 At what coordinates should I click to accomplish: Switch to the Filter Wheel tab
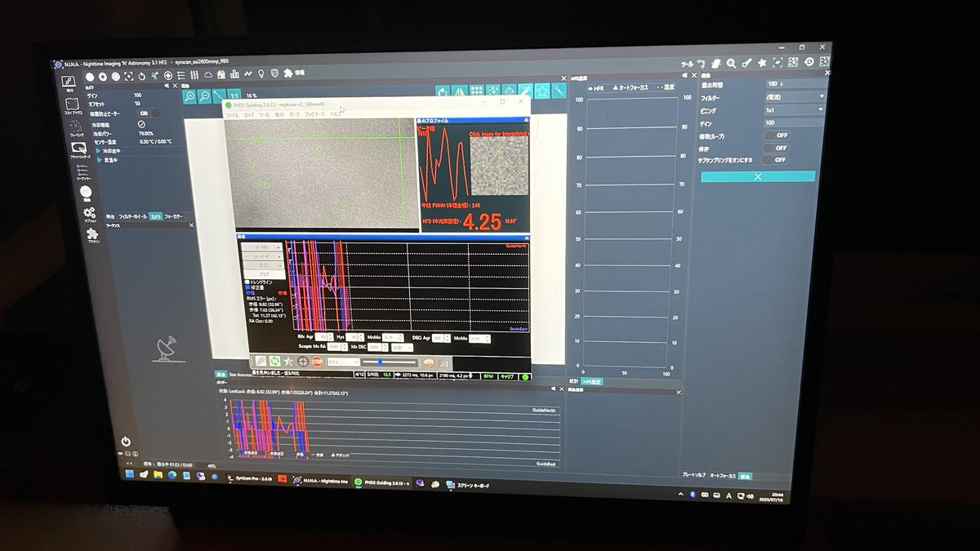pyautogui.click(x=132, y=216)
